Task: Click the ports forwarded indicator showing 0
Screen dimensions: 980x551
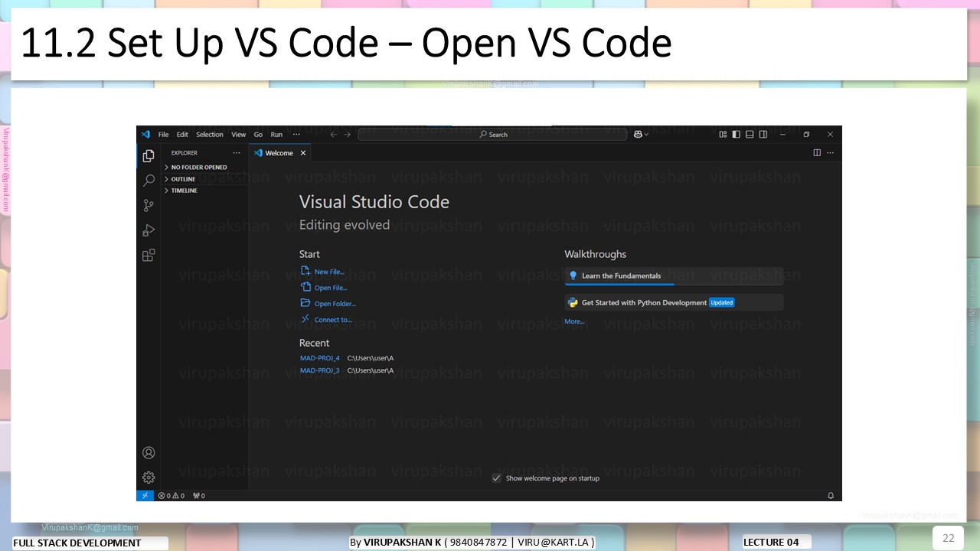Action: click(x=198, y=496)
